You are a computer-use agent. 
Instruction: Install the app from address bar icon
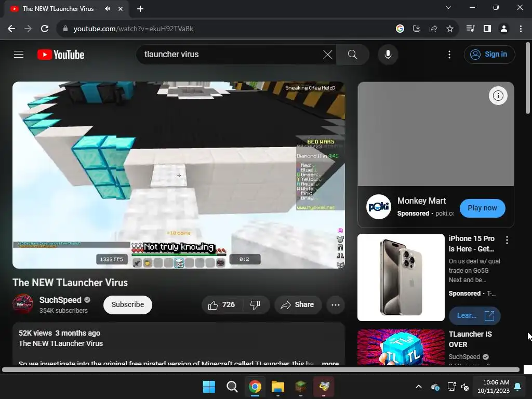point(416,29)
